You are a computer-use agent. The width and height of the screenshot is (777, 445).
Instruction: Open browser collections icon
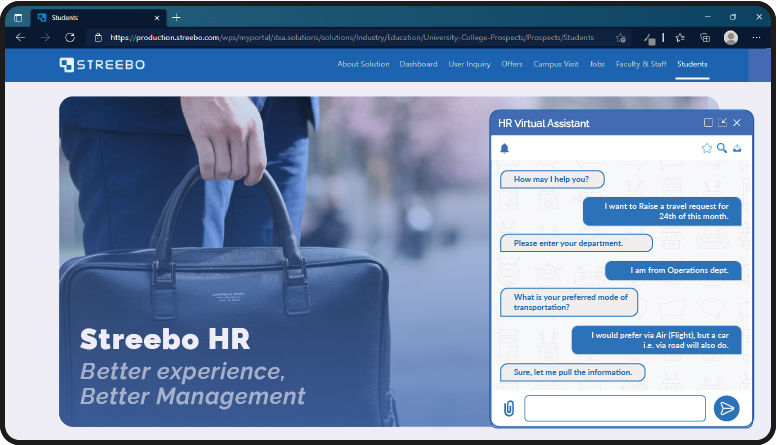click(705, 38)
